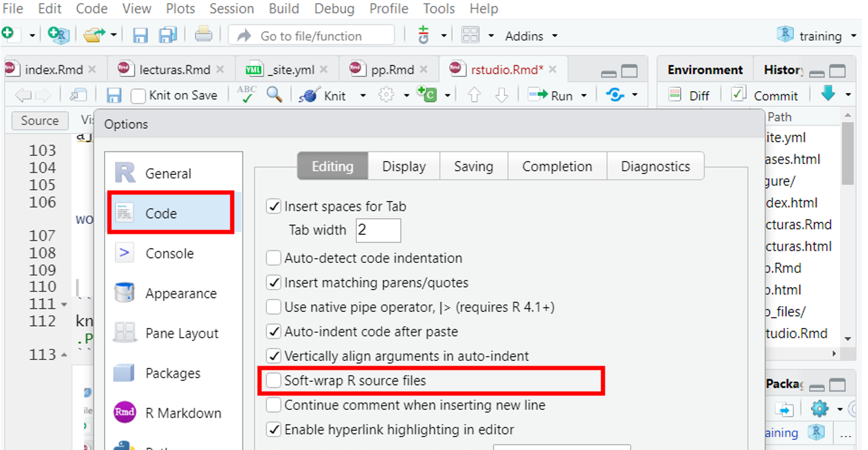868x450 pixels.
Task: Click the Print document icon
Action: coord(204,35)
